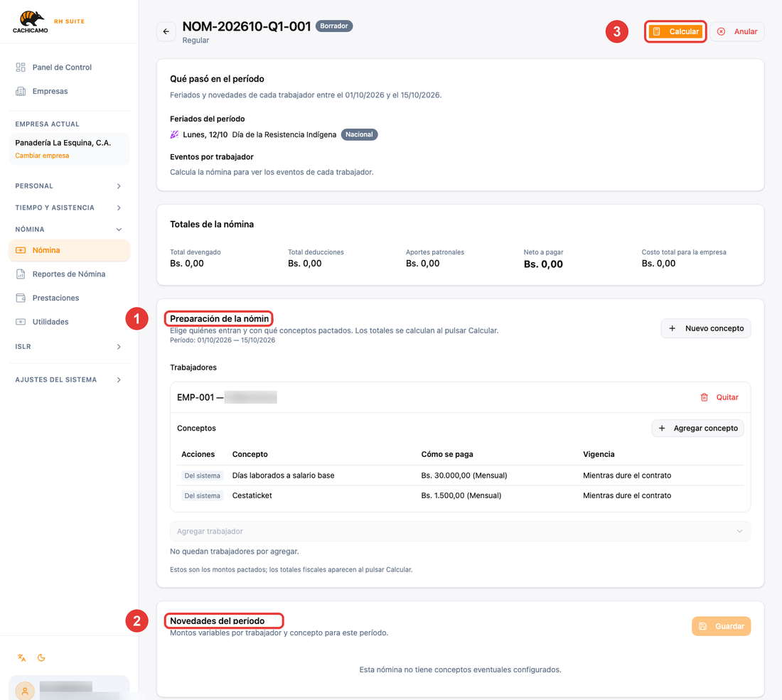Click the trash icon next to Quitar
The image size is (782, 700).
pos(705,397)
